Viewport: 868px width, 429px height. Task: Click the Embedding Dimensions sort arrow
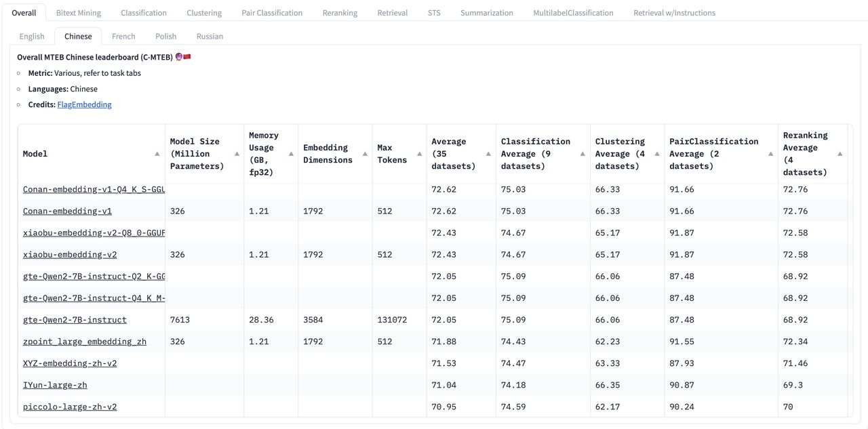(x=365, y=154)
